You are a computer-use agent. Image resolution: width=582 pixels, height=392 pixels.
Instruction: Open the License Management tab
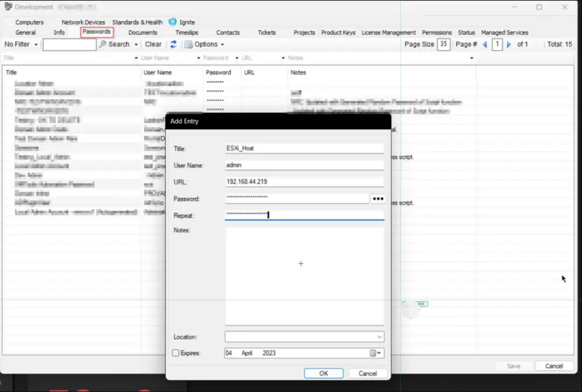tap(389, 33)
